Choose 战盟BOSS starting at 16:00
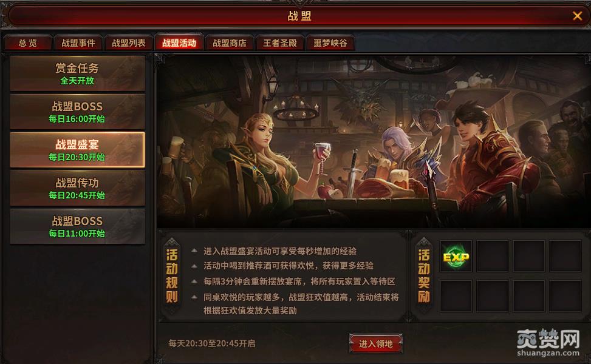The height and width of the screenshot is (364, 591). (x=77, y=112)
